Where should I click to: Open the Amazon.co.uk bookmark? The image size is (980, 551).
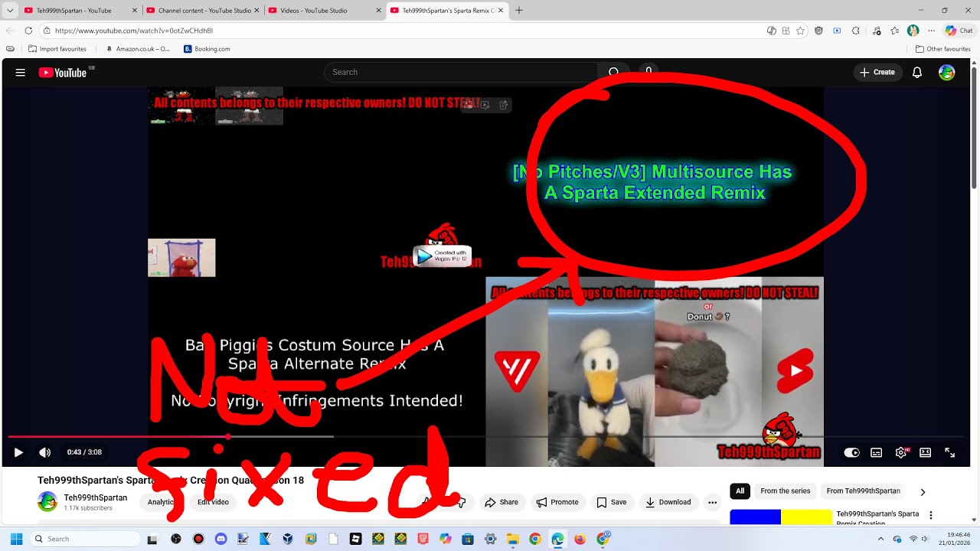coord(139,49)
